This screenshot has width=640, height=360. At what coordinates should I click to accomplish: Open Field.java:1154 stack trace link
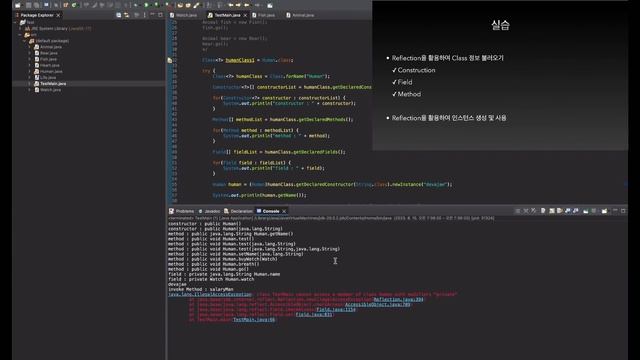pyautogui.click(x=336, y=309)
